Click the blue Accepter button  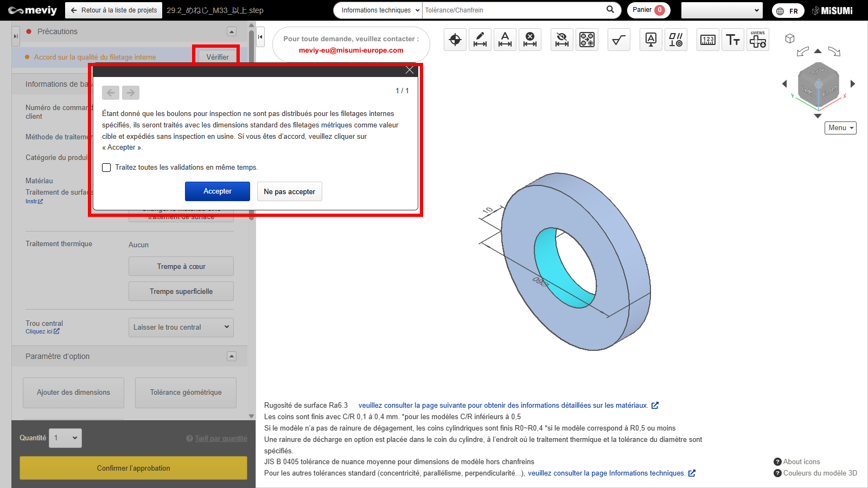pos(217,191)
